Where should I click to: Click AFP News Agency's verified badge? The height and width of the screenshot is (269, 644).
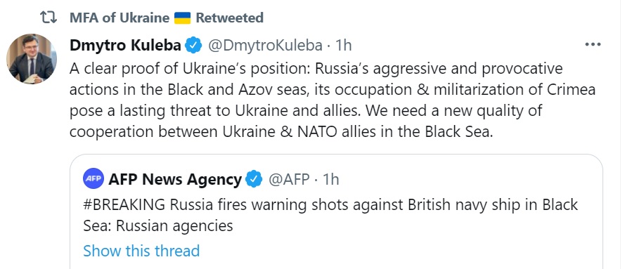[x=254, y=179]
